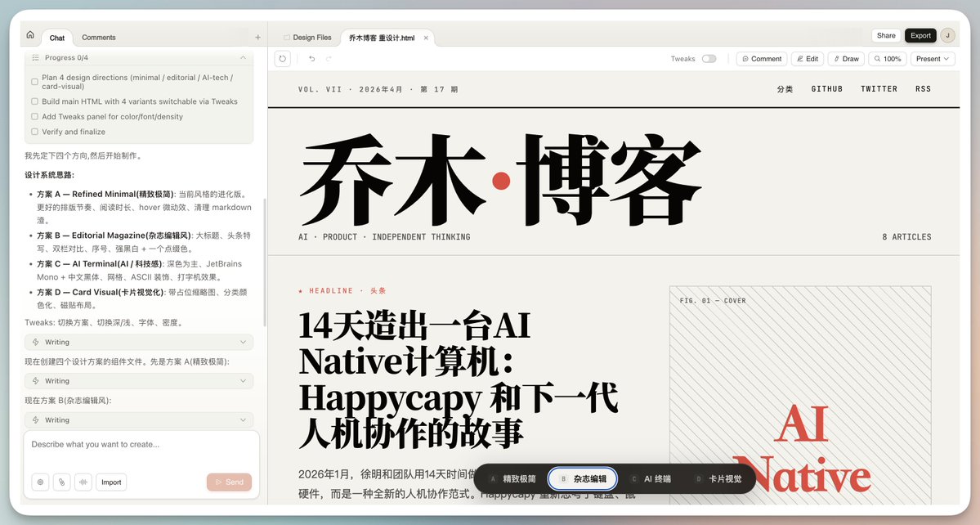Check 'Add Tweaks panel' task
Viewport: 980px width, 525px height.
(34, 116)
